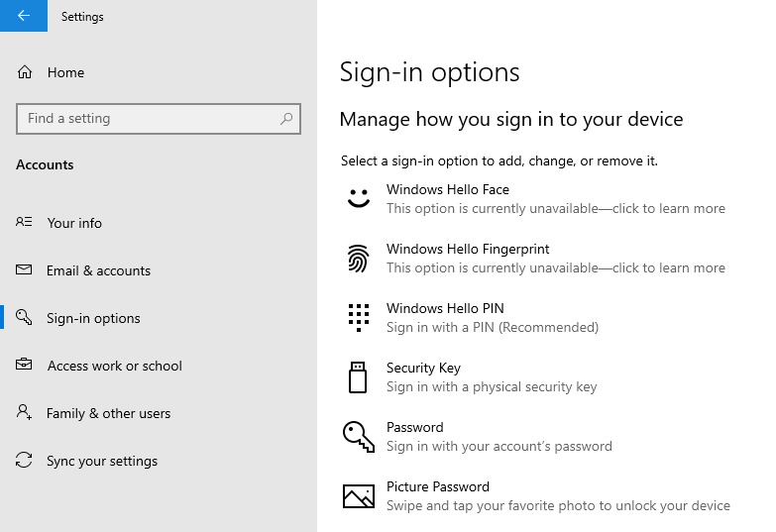Open the Home settings page label
This screenshot has width=776, height=532.
(x=65, y=72)
